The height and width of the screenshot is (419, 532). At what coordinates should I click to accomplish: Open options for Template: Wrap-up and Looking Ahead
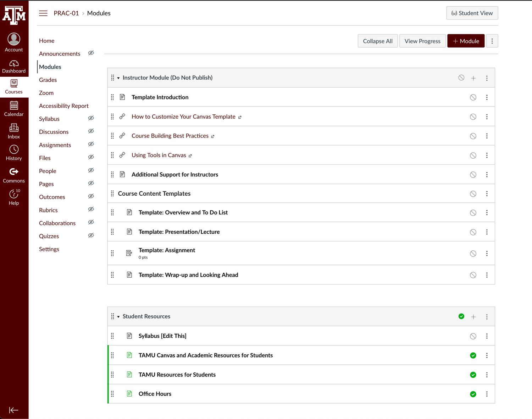point(487,275)
